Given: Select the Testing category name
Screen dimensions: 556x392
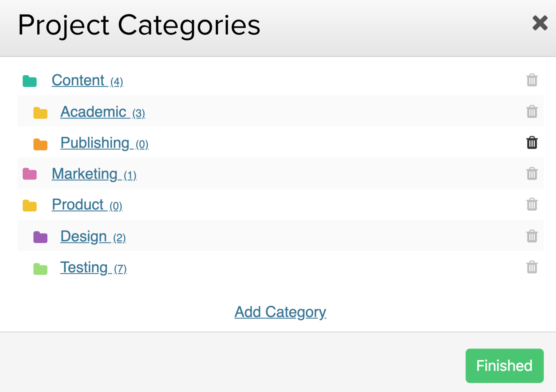Looking at the screenshot, I should tap(84, 267).
